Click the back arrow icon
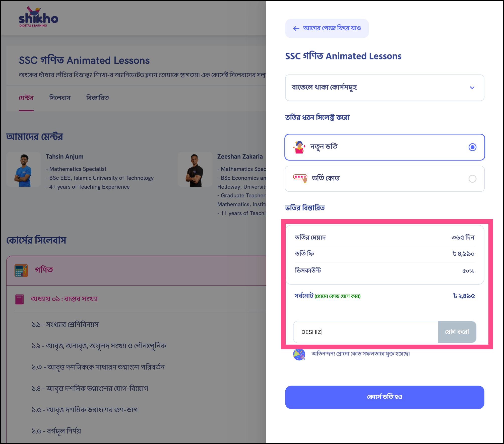Image resolution: width=504 pixels, height=444 pixels. [296, 28]
